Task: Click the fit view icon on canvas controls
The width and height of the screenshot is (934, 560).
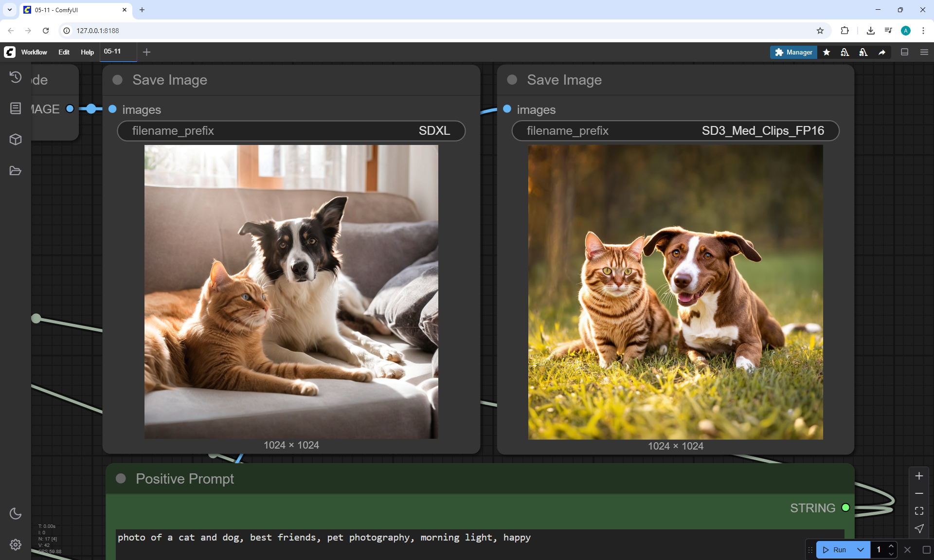Action: tap(919, 511)
